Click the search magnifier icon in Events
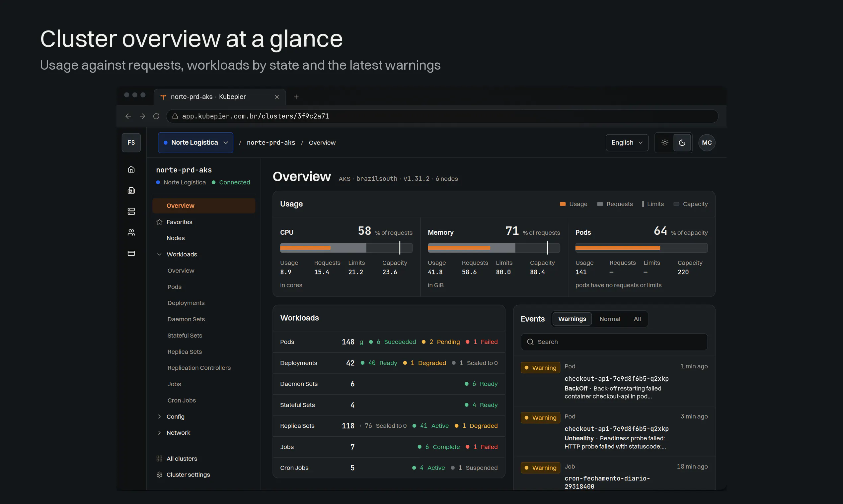Screen dimensions: 843x504 pos(530,342)
